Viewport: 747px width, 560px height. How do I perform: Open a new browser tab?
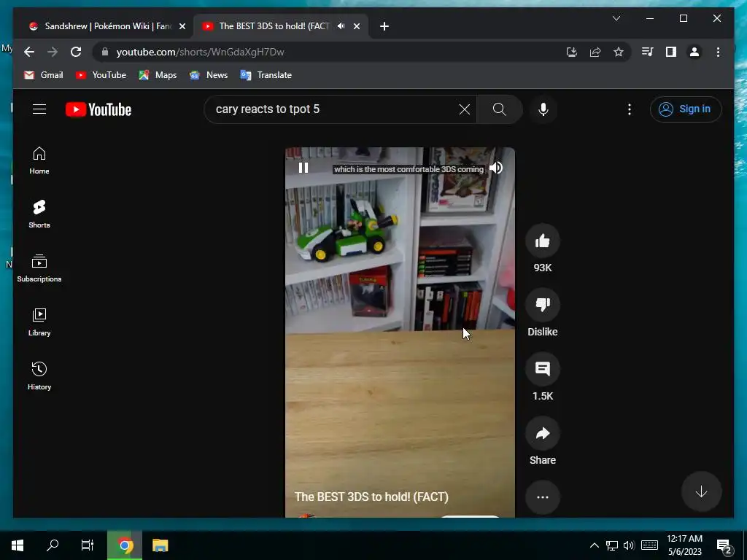[384, 26]
